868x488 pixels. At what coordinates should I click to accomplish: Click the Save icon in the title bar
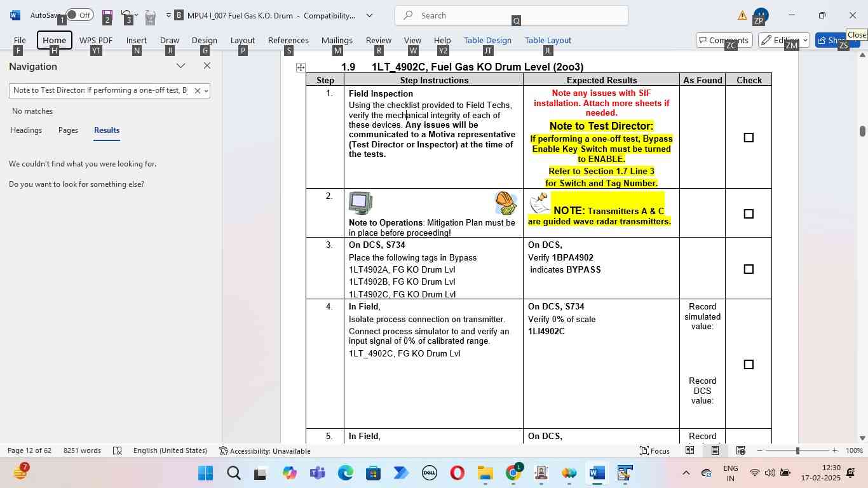(107, 15)
